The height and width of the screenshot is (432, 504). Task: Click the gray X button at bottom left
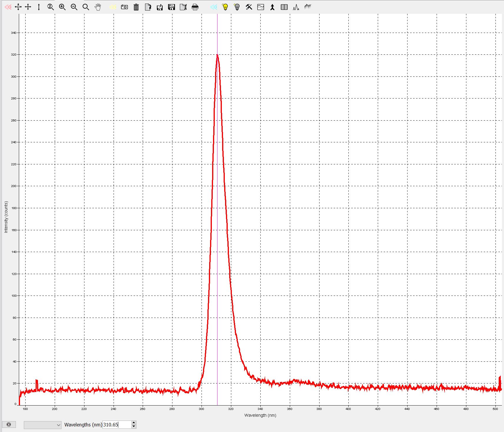pyautogui.click(x=9, y=425)
